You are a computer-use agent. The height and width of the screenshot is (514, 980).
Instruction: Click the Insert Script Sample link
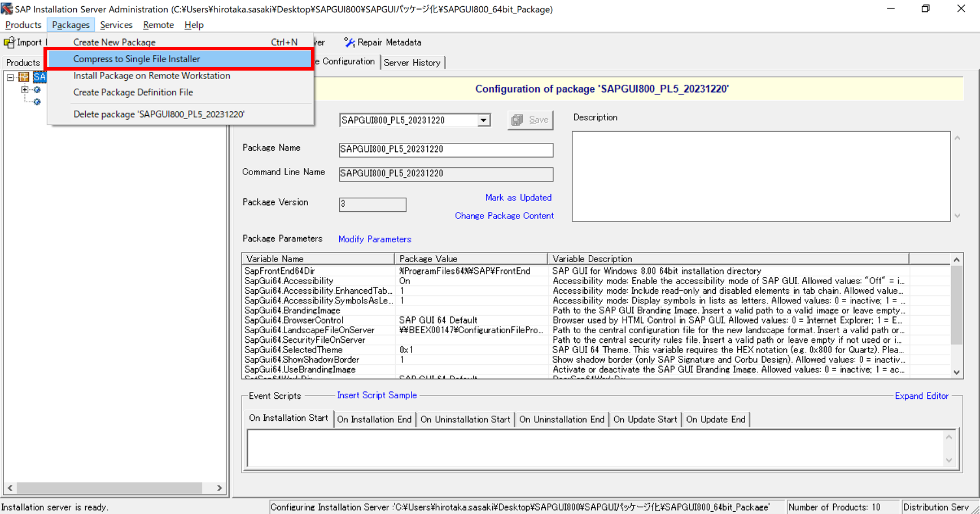point(377,395)
